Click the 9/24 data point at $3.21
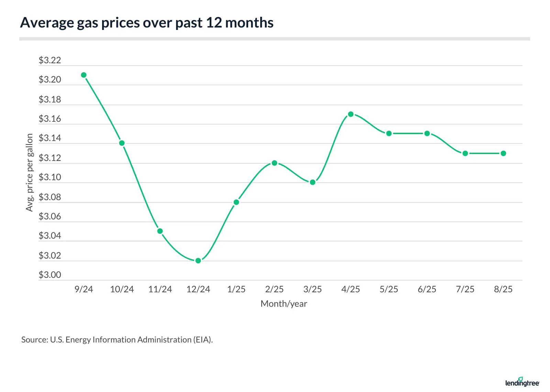 (x=84, y=75)
